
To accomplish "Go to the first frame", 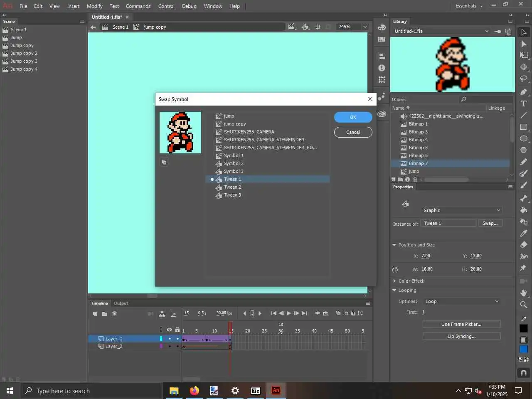I will click(273, 313).
